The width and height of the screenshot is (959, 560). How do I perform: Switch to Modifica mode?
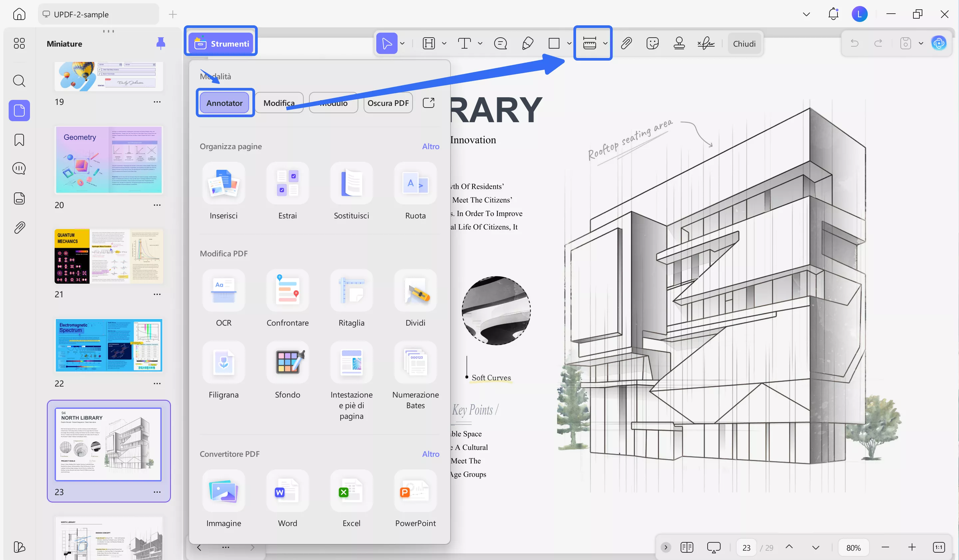pos(279,103)
